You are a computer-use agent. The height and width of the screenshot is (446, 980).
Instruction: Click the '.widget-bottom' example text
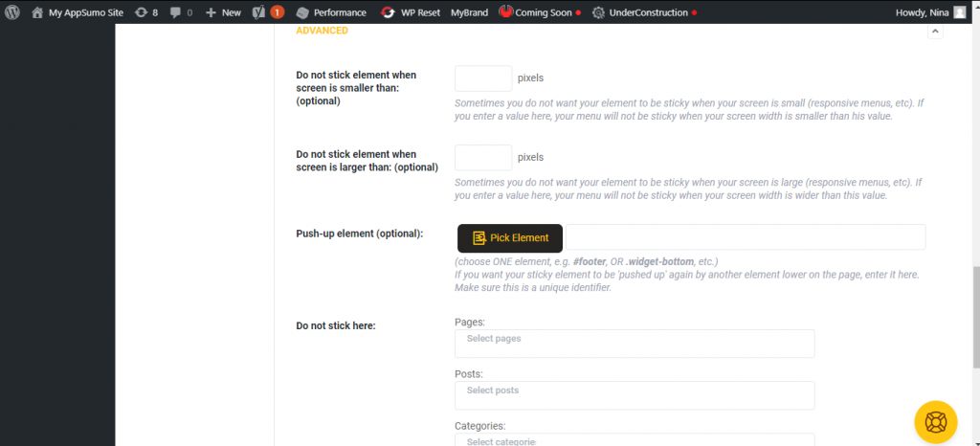(659, 261)
